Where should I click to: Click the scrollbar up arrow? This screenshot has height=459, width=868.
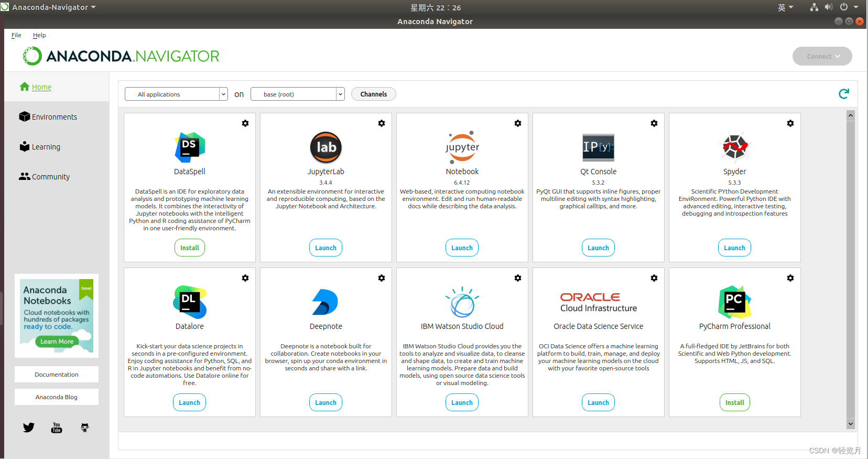851,115
